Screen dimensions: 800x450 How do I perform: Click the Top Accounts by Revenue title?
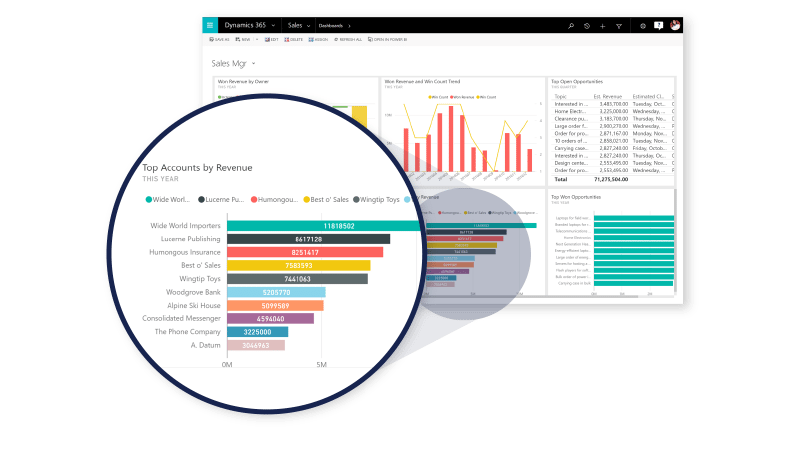[197, 168]
